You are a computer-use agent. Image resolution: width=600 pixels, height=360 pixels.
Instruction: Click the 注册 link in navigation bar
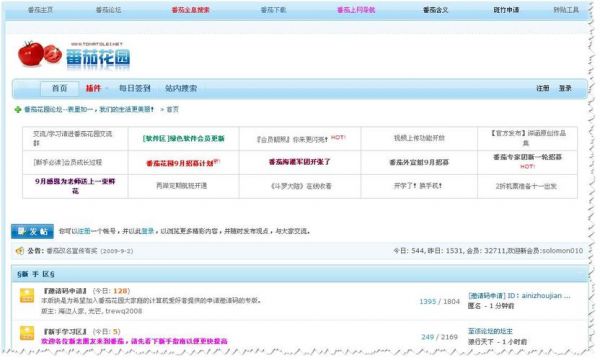coord(543,88)
